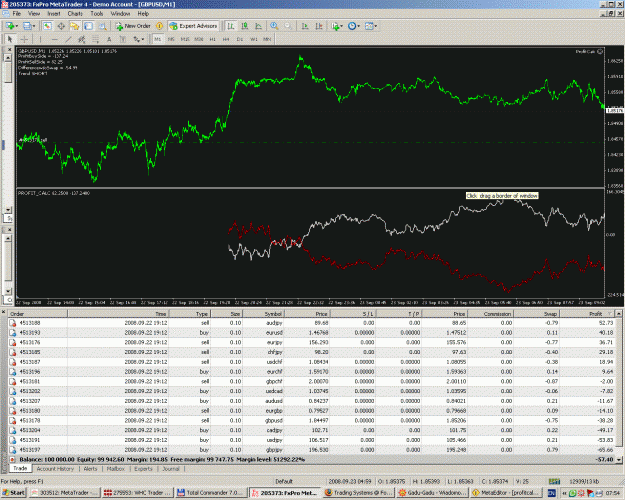Open the Mailbox tab
The width and height of the screenshot is (625, 500).
(116, 469)
